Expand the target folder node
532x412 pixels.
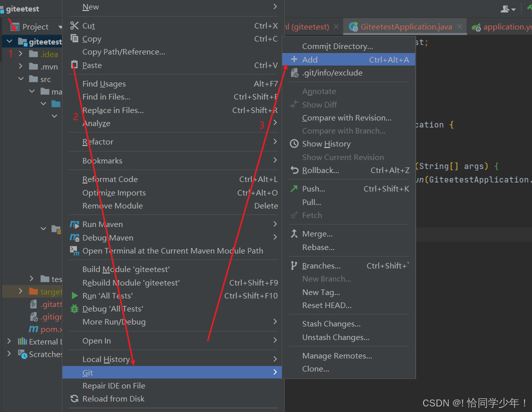click(x=20, y=291)
